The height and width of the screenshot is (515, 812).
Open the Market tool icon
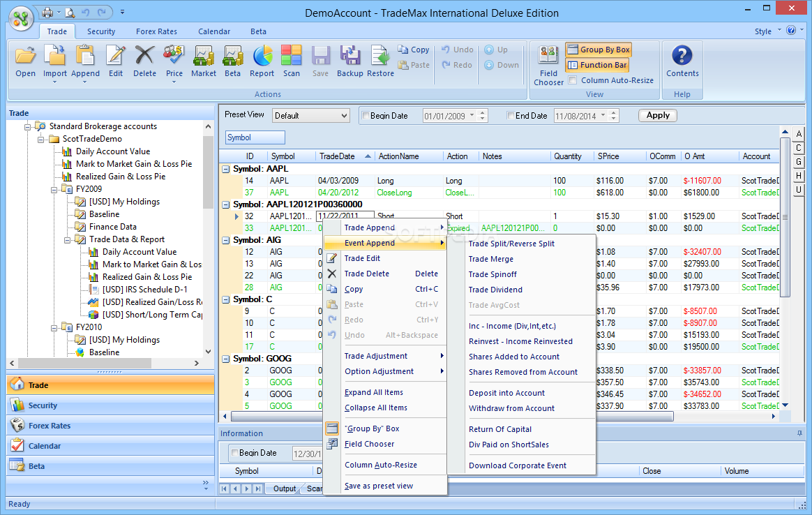204,55
